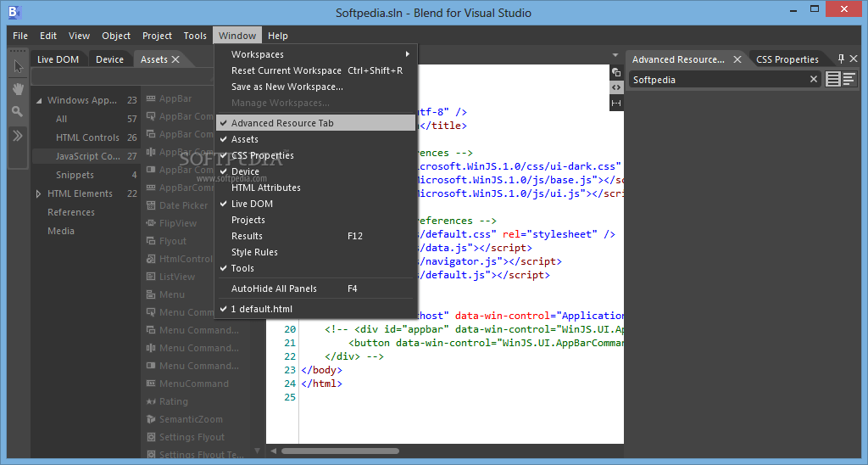Click the AppBar asset icon
This screenshot has height=465, width=868.
[151, 98]
